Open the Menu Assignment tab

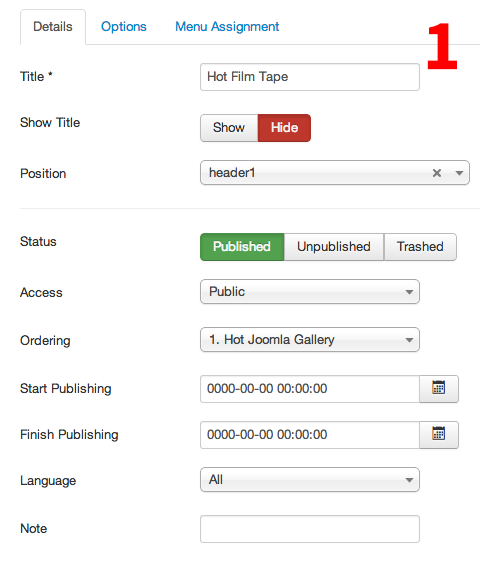227,27
